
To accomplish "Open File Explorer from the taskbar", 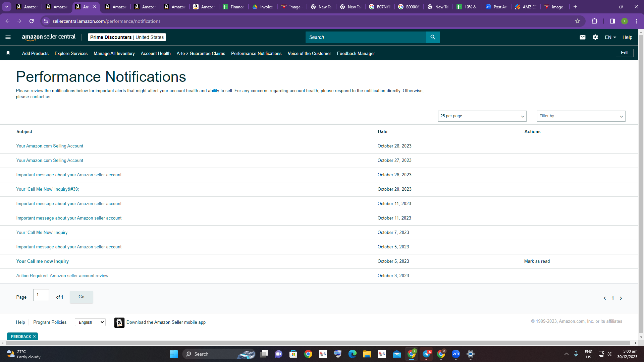I will pyautogui.click(x=367, y=354).
